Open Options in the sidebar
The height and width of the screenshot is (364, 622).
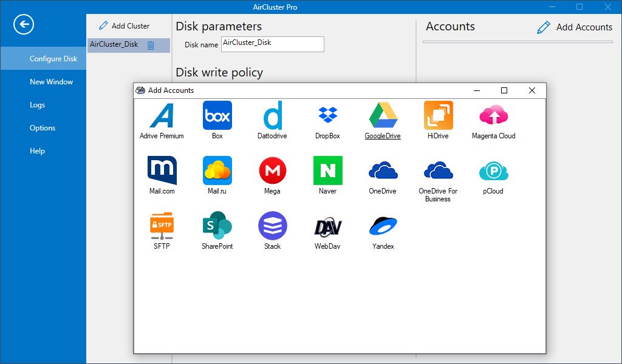pos(43,128)
